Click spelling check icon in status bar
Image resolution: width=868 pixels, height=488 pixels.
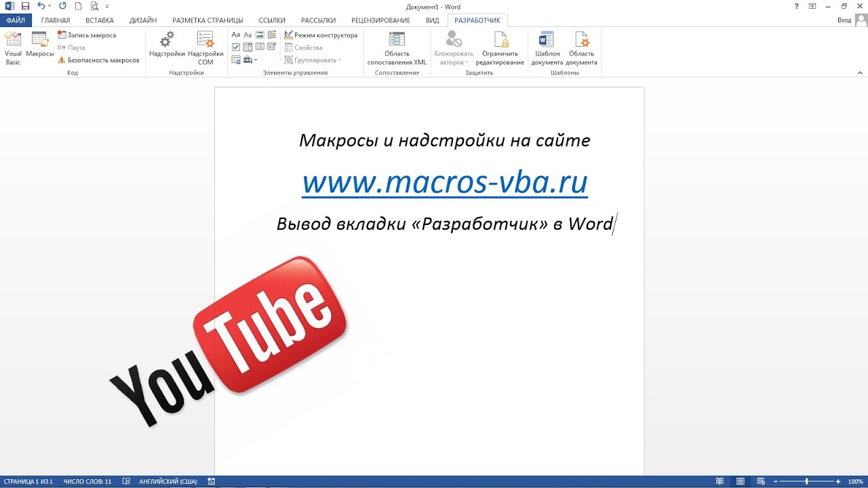click(x=126, y=481)
